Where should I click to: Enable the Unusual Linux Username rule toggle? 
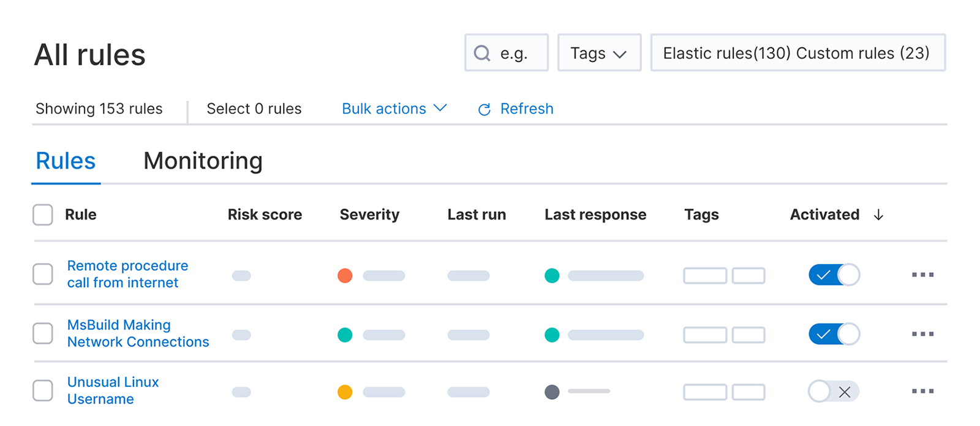[x=834, y=391]
